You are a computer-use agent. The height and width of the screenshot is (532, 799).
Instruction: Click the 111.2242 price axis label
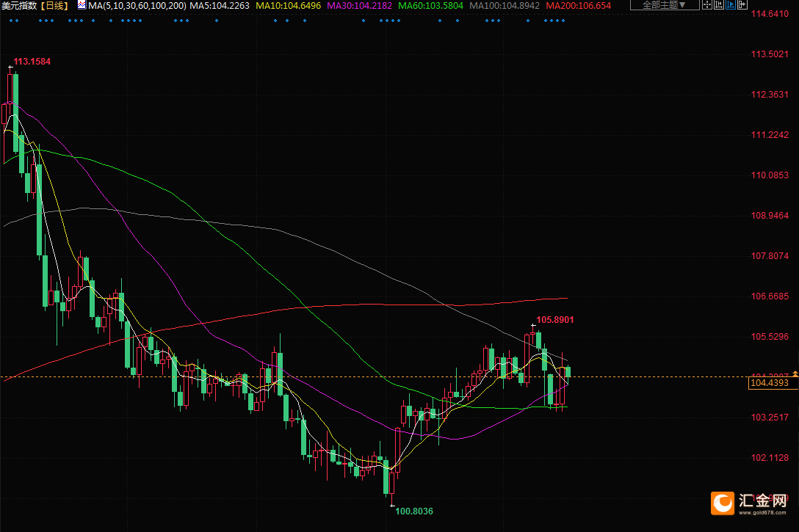pos(770,135)
